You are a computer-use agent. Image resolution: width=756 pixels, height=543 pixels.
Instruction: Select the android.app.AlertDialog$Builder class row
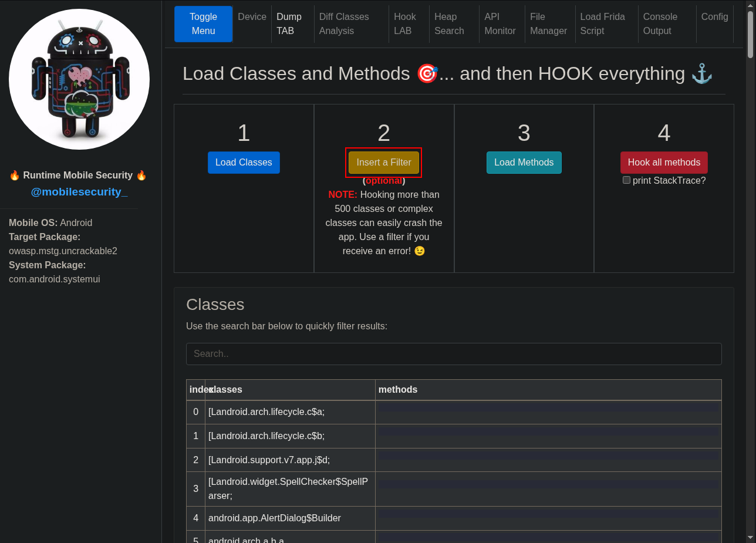(x=275, y=518)
